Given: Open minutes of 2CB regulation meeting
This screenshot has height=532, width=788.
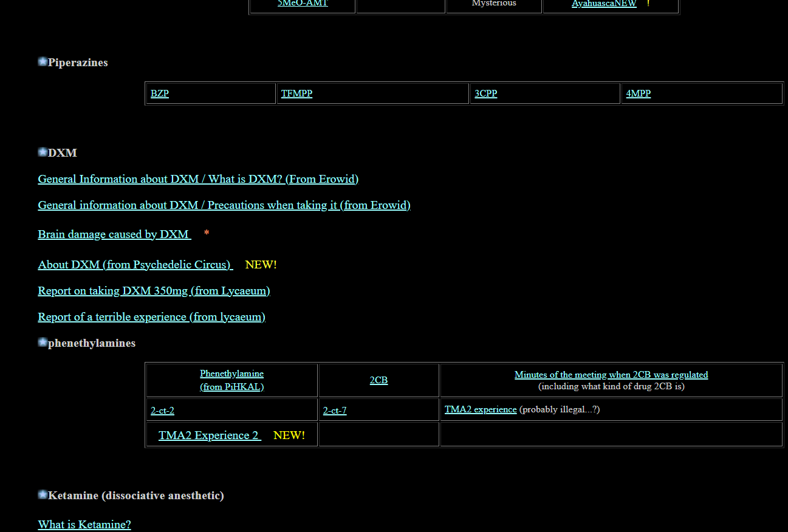Looking at the screenshot, I should (611, 375).
